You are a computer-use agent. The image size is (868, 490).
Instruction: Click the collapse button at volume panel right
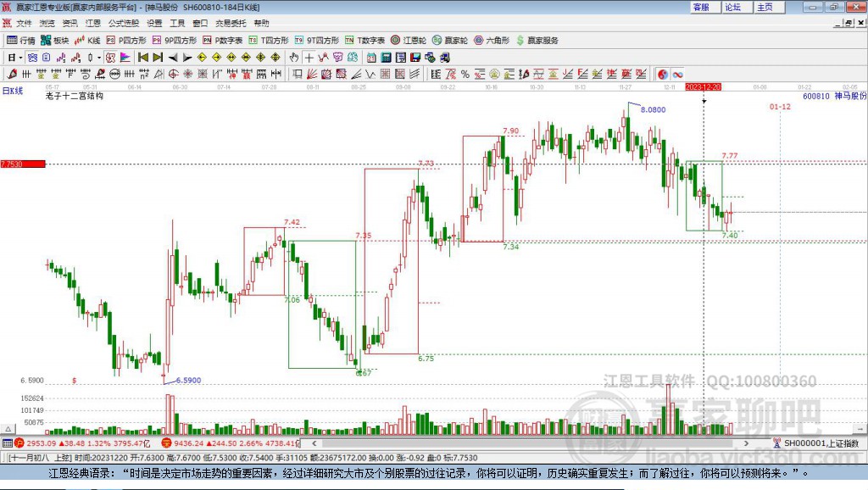click(x=860, y=429)
